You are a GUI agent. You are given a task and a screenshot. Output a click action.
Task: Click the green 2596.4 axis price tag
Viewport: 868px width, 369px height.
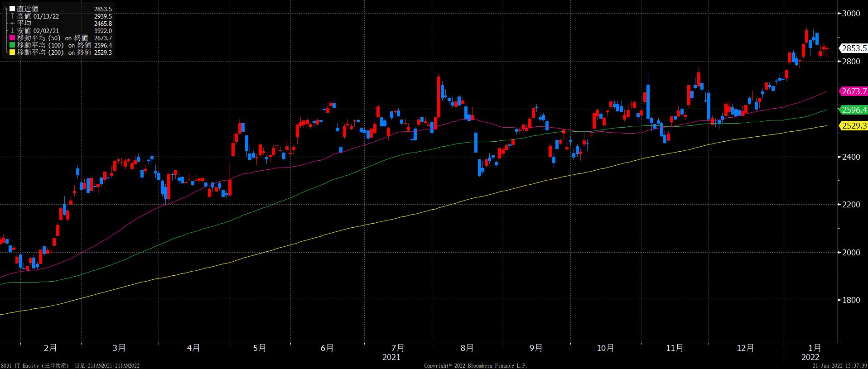853,110
